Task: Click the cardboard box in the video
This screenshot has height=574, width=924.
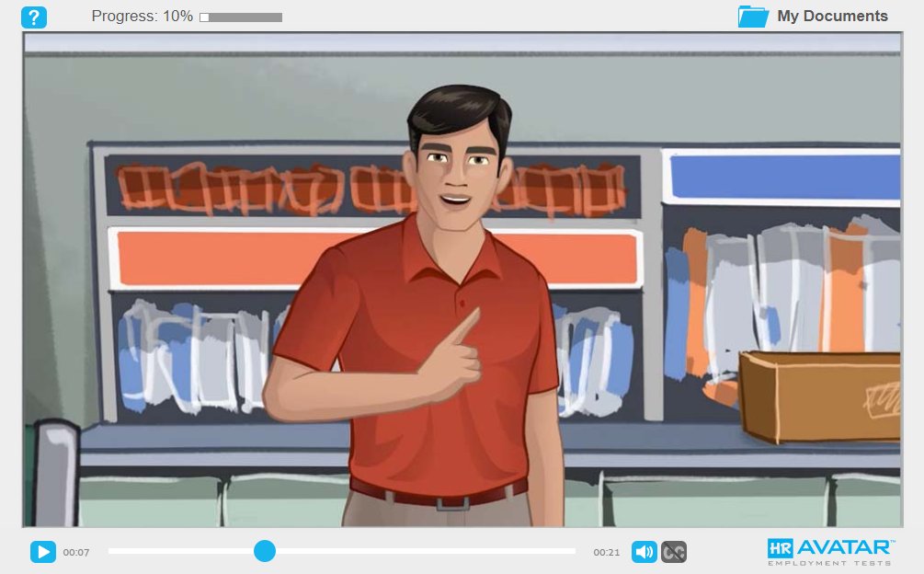Action: (818, 396)
